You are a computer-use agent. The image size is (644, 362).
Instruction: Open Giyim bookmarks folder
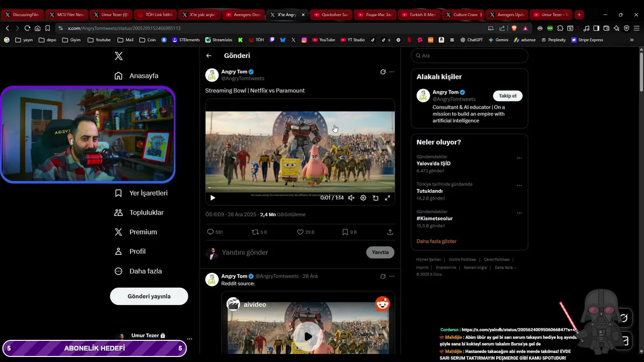click(71, 40)
